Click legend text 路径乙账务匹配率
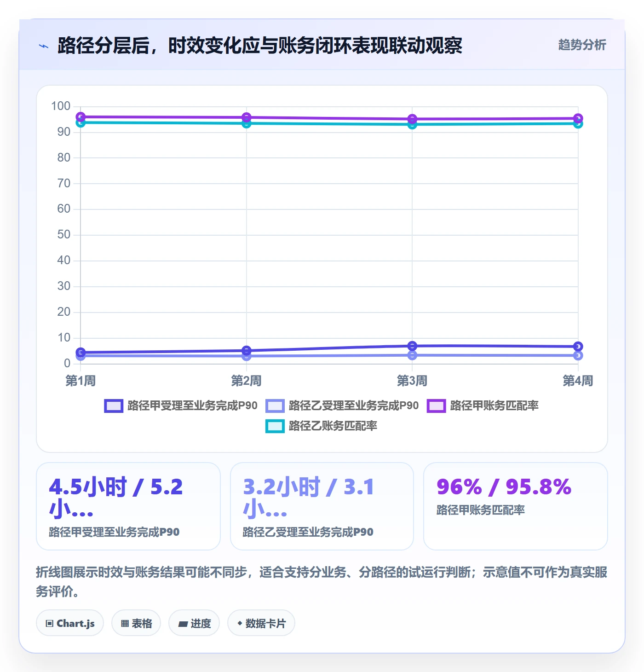The height and width of the screenshot is (672, 644). 333,426
